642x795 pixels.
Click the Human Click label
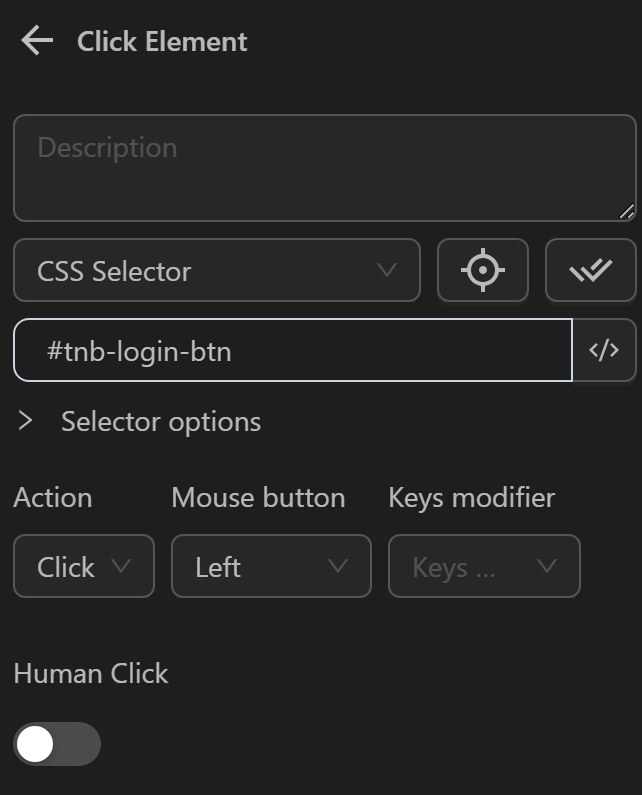coord(91,673)
